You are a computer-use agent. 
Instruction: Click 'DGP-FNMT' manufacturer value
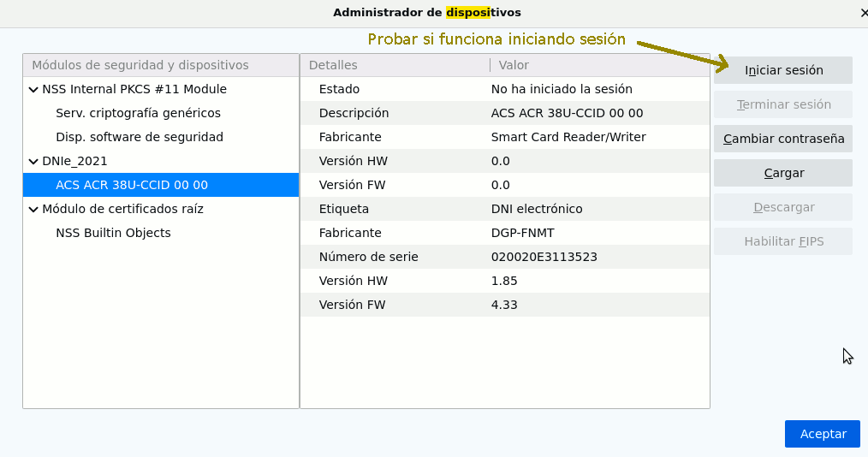[x=522, y=233]
